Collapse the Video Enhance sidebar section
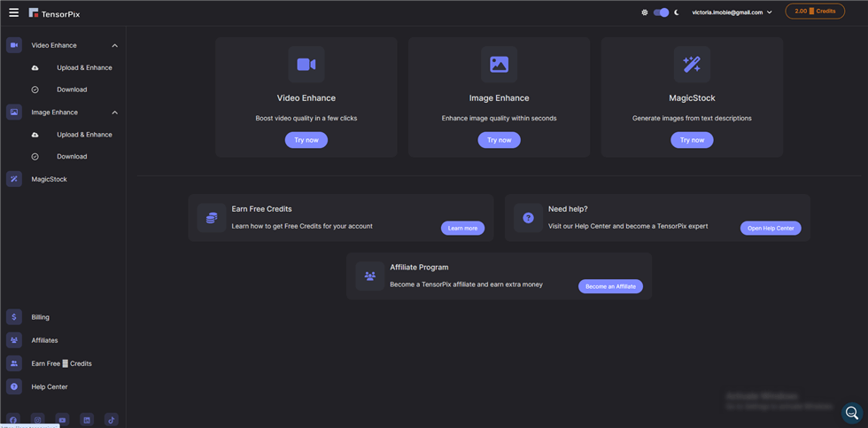Image resolution: width=868 pixels, height=428 pixels. point(114,45)
